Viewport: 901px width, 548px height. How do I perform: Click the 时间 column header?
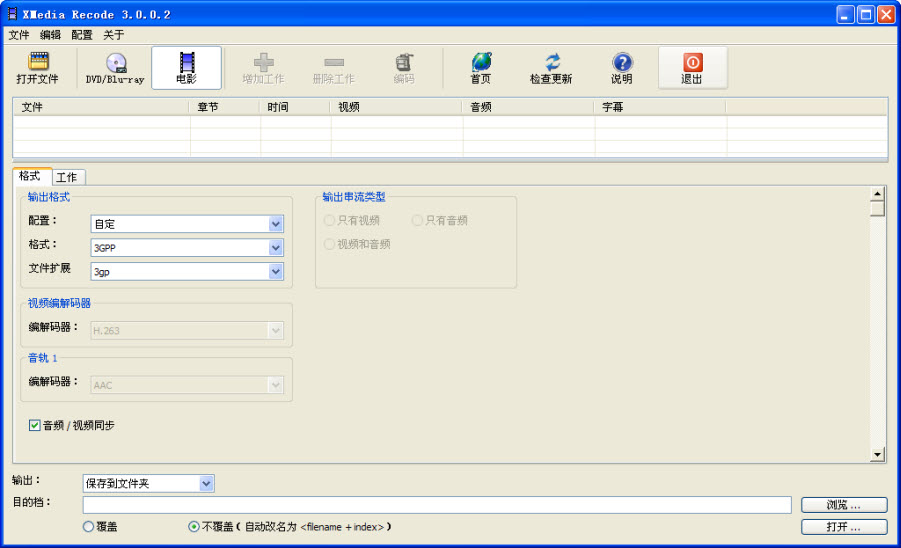(x=294, y=107)
